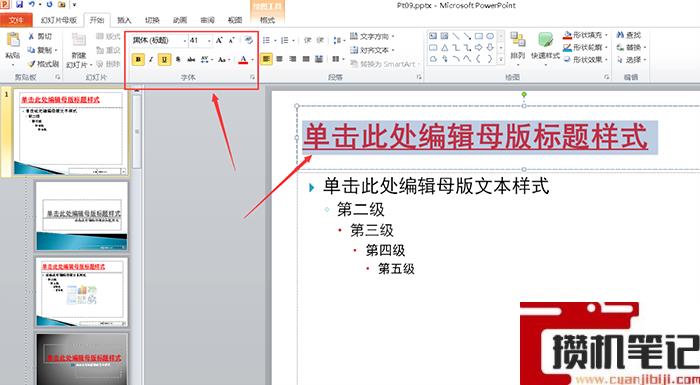
Task: Switch to Slide Master (幻灯片母版) tab
Action: click(x=58, y=20)
